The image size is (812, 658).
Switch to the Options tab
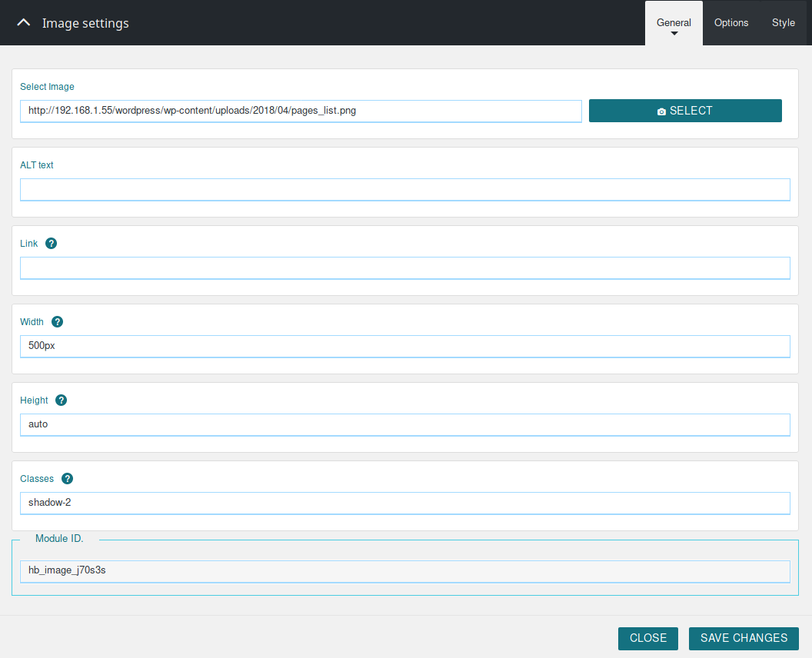[730, 22]
